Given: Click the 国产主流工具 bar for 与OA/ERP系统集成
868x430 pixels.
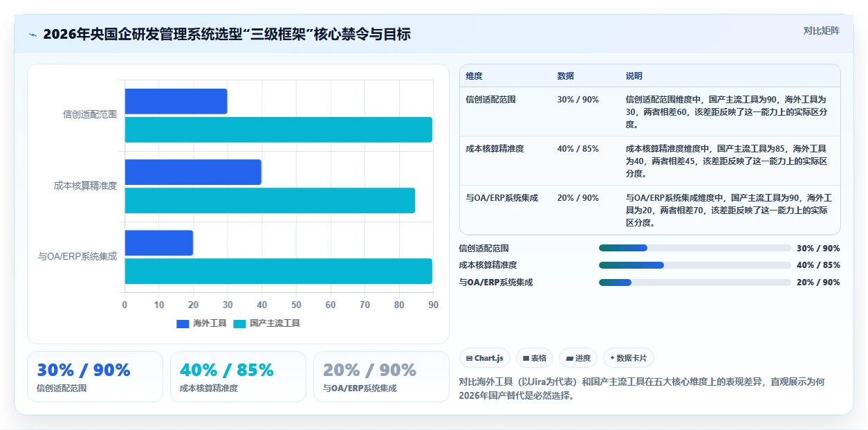Looking at the screenshot, I should (x=279, y=271).
